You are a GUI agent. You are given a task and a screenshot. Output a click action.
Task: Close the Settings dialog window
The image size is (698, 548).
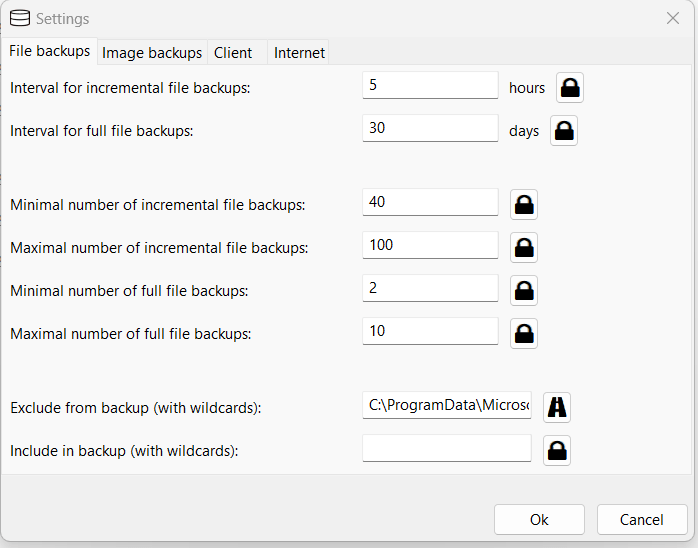pyautogui.click(x=673, y=18)
